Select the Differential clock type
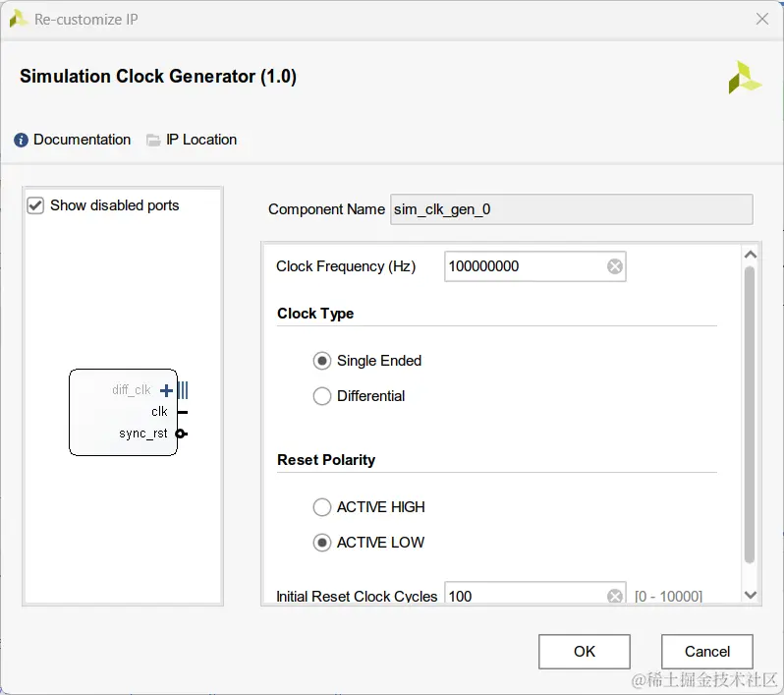 point(322,396)
